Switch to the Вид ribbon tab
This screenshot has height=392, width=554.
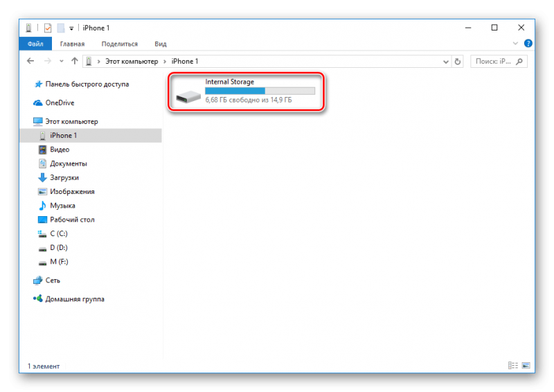161,44
